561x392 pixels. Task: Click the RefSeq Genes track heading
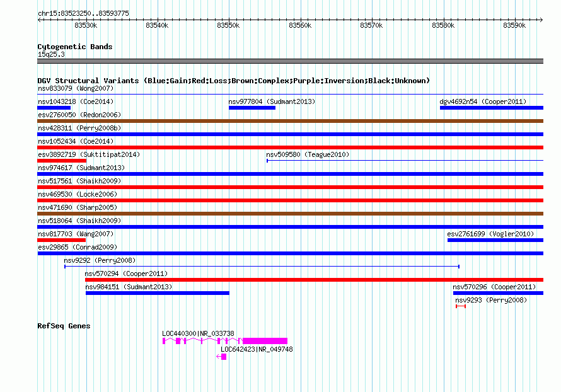[64, 326]
